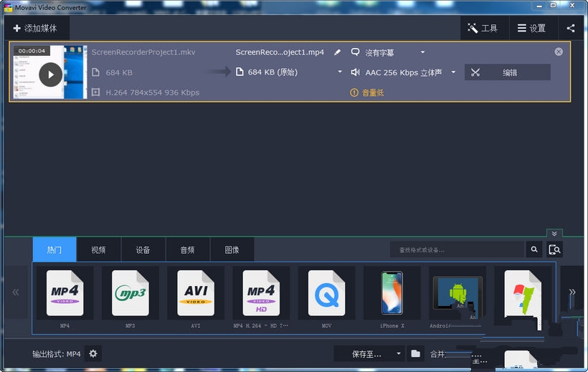Open output format settings gear
The width and height of the screenshot is (588, 372).
(x=93, y=353)
